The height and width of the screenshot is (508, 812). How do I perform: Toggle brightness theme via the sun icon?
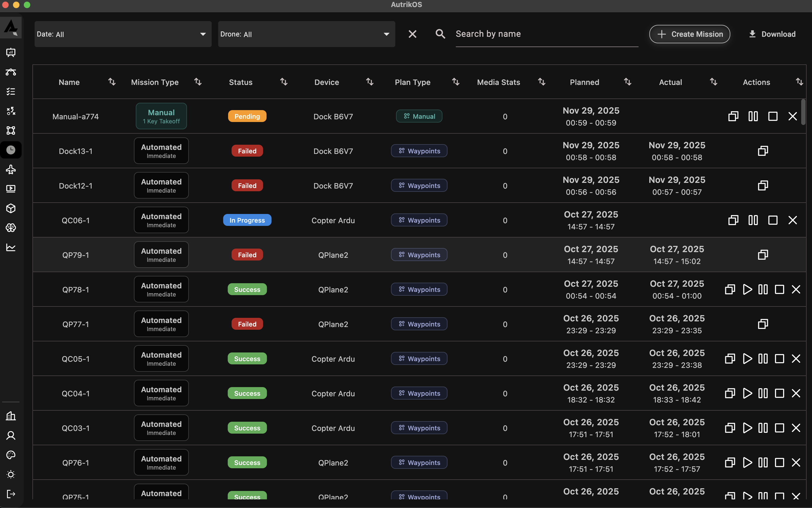tap(11, 474)
